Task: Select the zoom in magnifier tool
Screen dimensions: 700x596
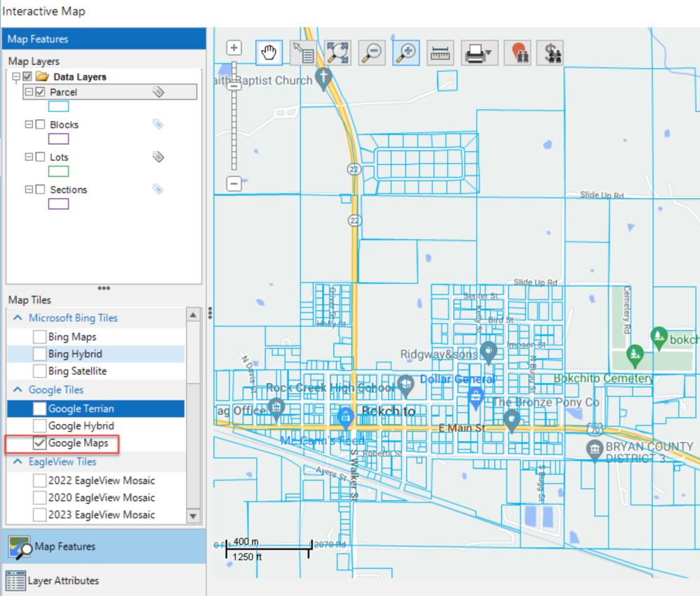Action: pos(406,53)
